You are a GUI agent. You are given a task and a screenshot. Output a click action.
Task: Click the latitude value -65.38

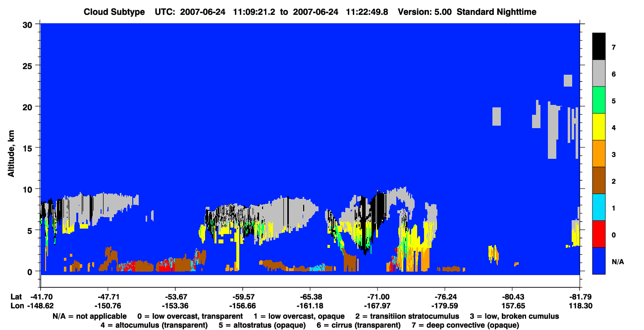pyautogui.click(x=310, y=297)
